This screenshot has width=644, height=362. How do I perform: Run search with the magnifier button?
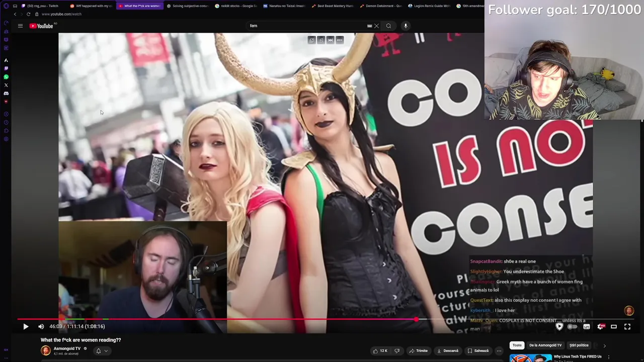[x=388, y=26]
